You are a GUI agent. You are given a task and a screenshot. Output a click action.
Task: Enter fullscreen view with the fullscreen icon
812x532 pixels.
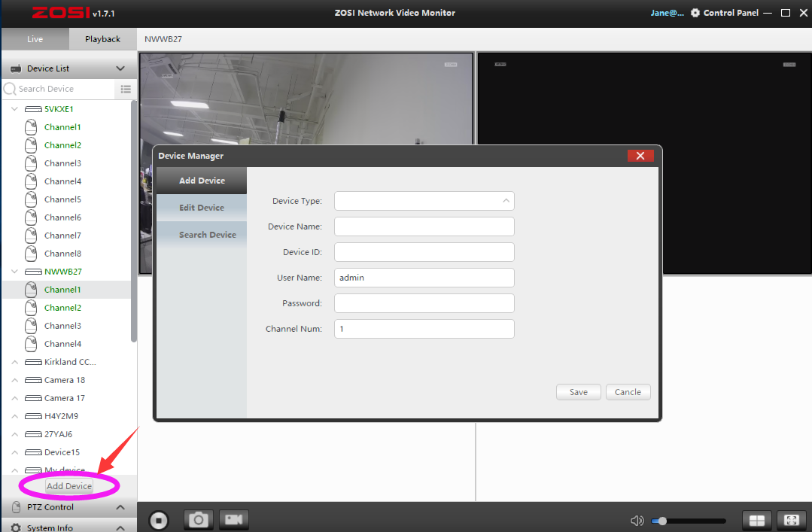click(x=791, y=521)
